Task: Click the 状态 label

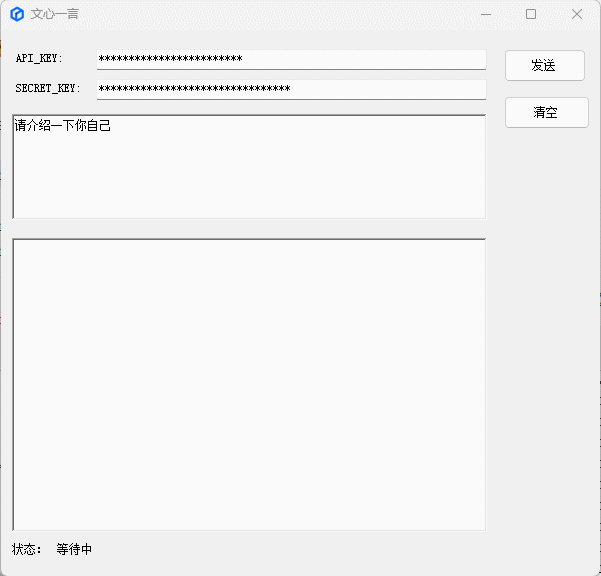Action: coord(26,549)
